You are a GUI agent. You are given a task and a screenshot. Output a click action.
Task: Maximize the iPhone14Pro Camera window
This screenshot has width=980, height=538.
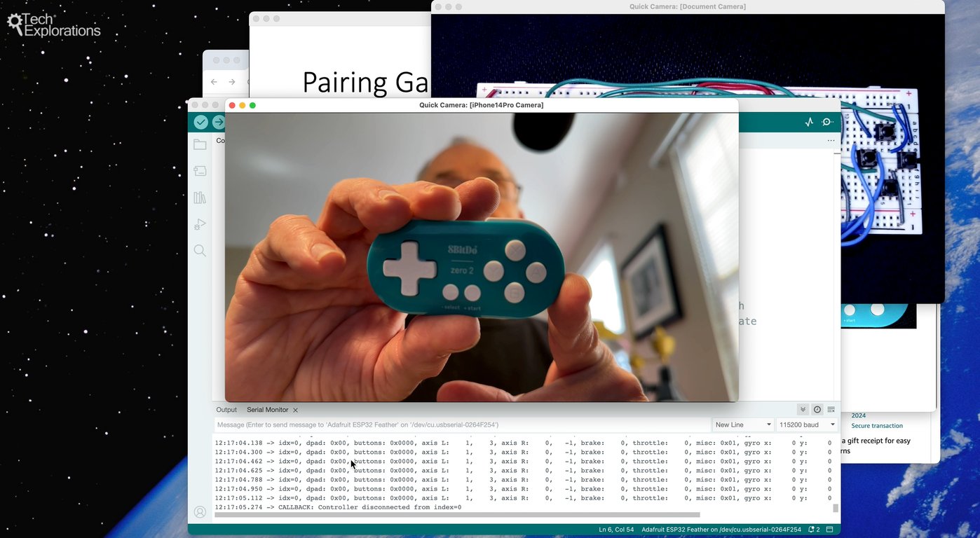pyautogui.click(x=252, y=105)
